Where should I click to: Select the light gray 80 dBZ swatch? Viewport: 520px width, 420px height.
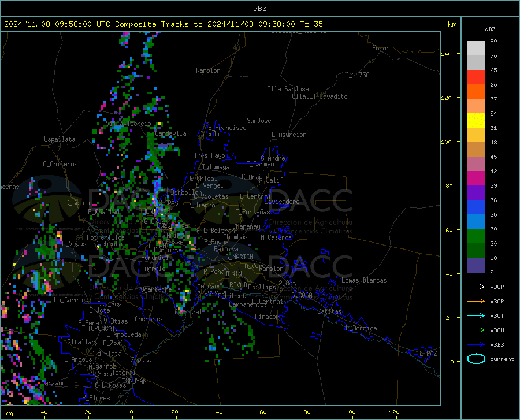tap(476, 48)
